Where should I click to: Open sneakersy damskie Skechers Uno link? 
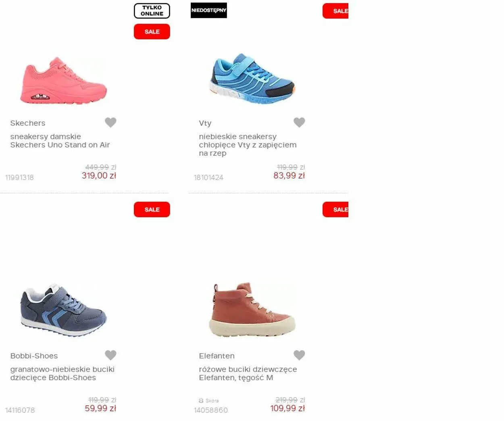60,141
